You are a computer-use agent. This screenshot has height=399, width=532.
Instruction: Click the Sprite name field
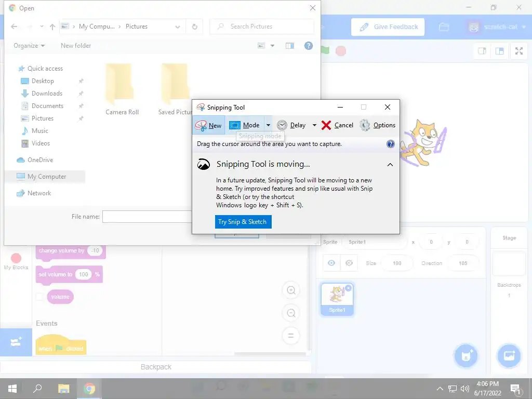tap(375, 242)
